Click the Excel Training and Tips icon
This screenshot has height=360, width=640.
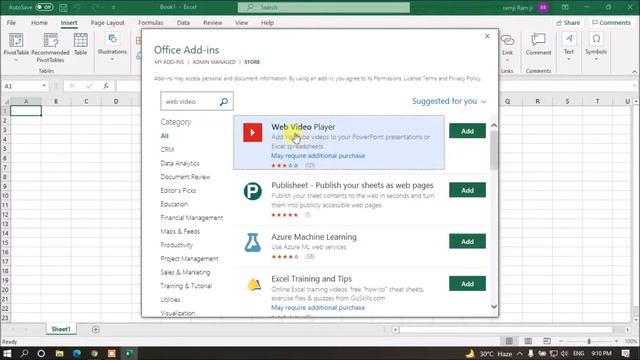point(253,284)
